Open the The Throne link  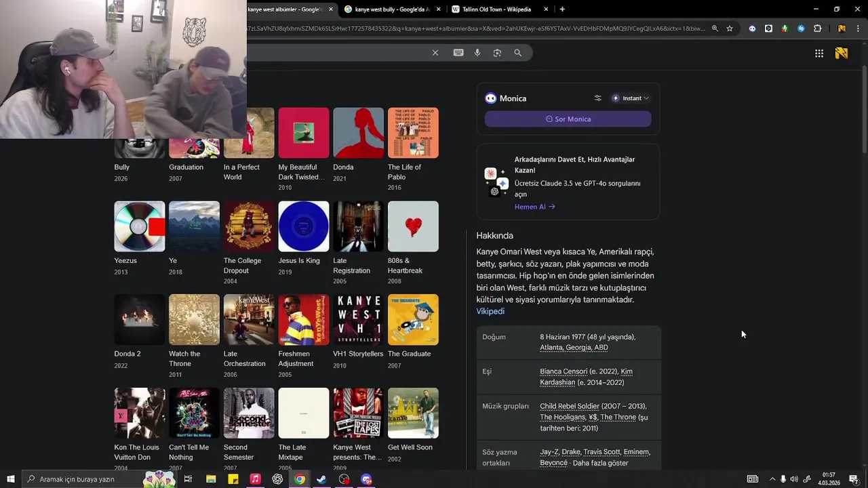pos(618,417)
